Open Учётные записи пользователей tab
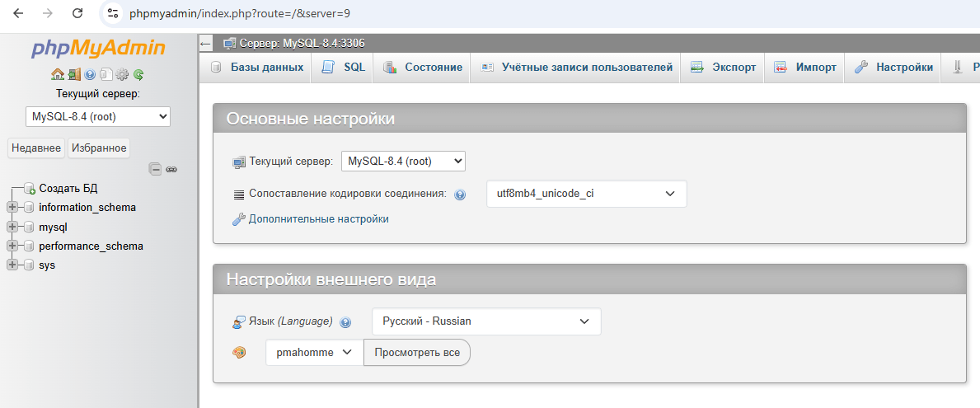Screen dimensions: 980x408 575,68
